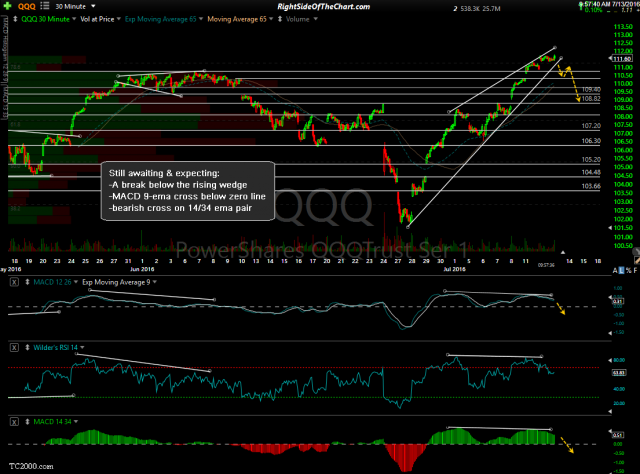Viewport: 640px width, 474px height.
Task: Click the MACD pane bottom scale arrow
Action: tap(610, 333)
